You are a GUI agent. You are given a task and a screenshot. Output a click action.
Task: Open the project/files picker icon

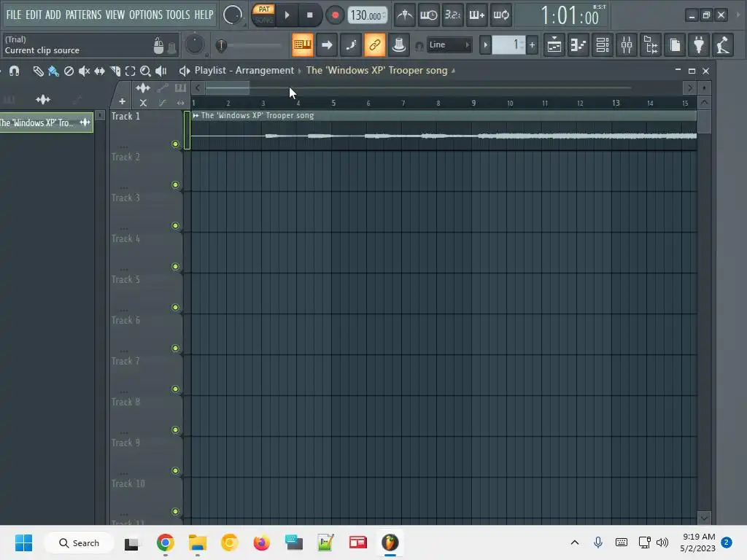[x=675, y=45]
